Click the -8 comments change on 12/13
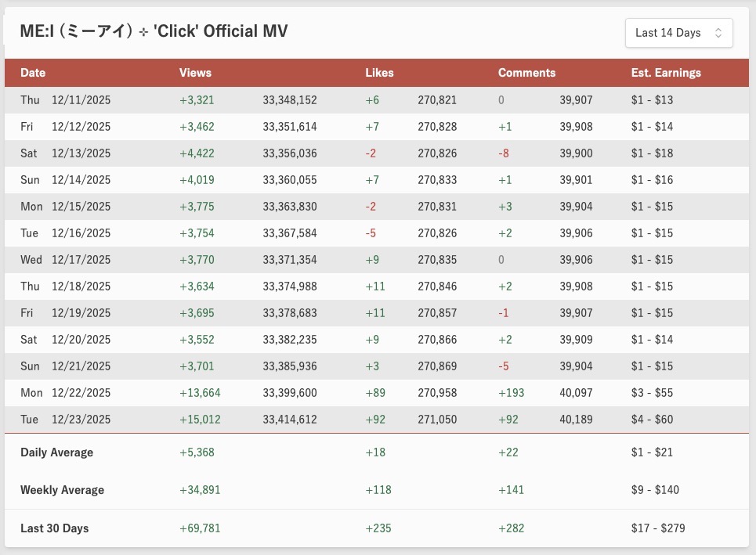 point(504,153)
